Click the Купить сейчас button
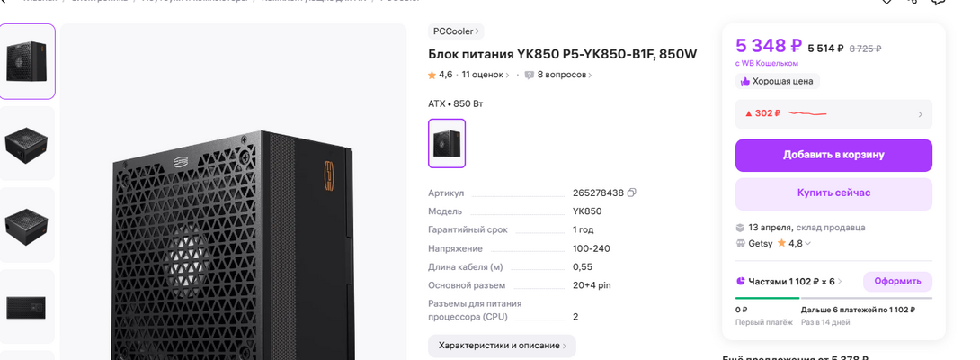The width and height of the screenshot is (980, 360). pos(833,193)
